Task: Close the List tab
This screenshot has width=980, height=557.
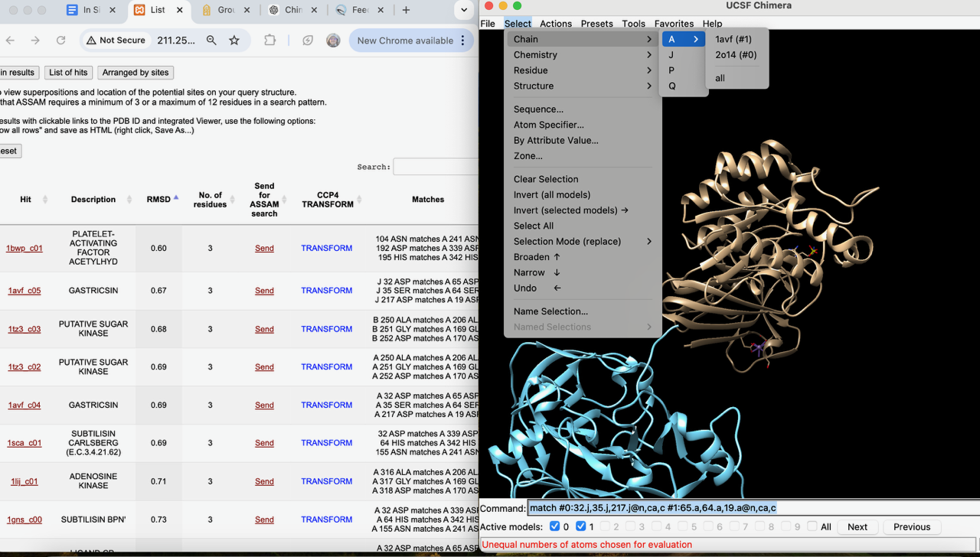Action: click(180, 10)
